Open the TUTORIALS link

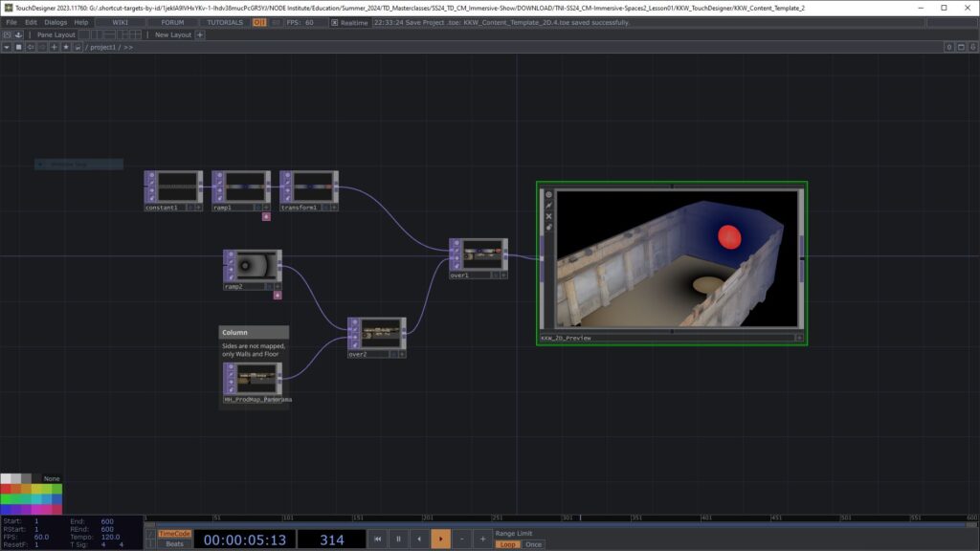224,22
